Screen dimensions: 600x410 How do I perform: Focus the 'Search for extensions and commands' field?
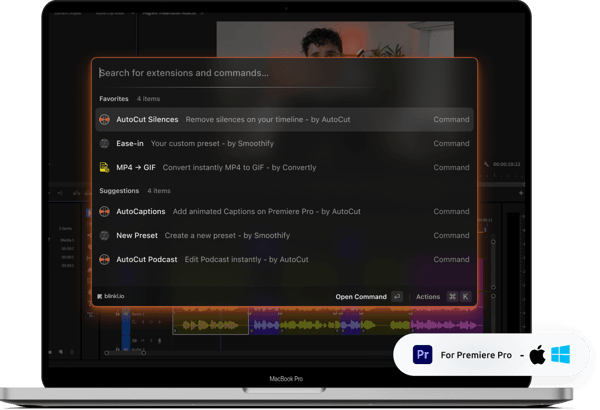(280, 73)
